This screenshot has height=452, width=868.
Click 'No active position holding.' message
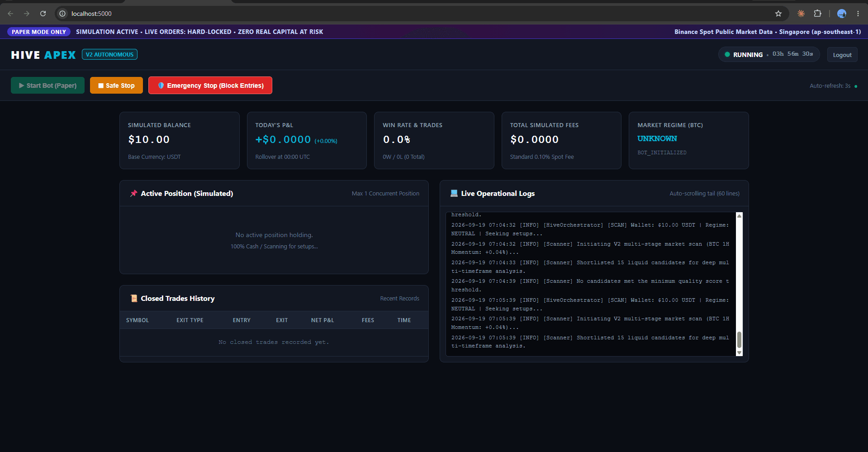pos(274,235)
